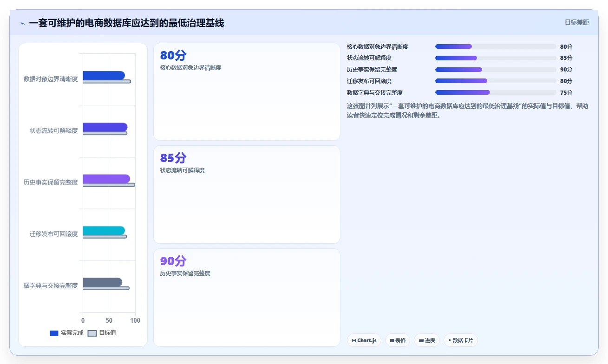Click the 核心数据对象边界清晰度 80分 progress bar
The height and width of the screenshot is (364, 608).
[496, 46]
